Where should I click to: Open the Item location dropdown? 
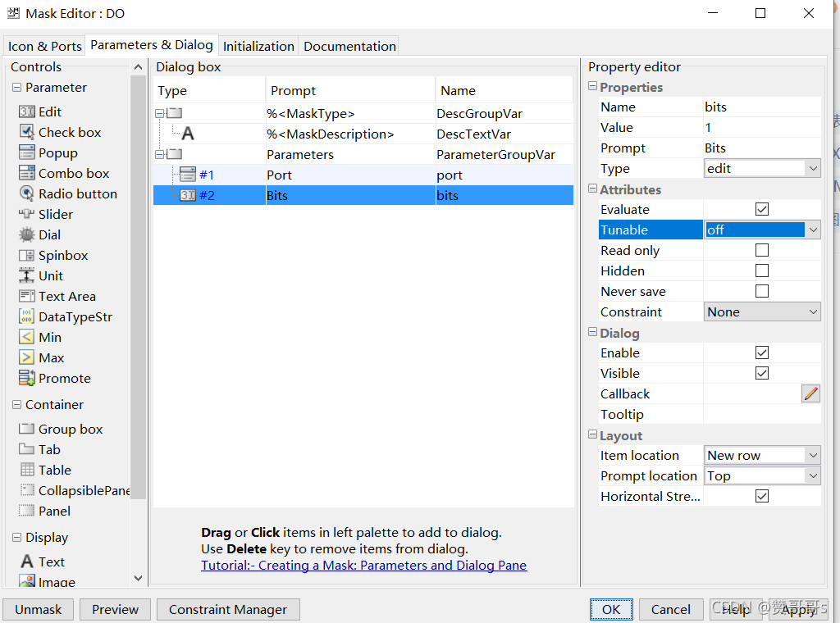point(762,456)
